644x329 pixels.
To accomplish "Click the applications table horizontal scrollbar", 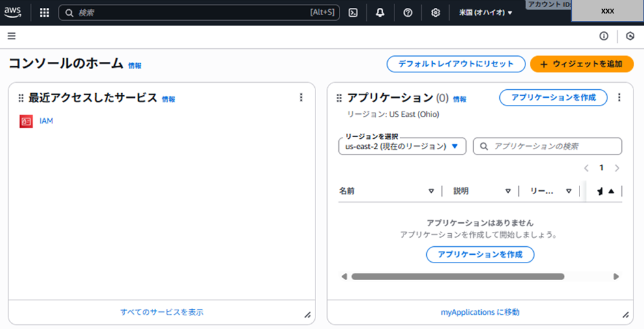I will [x=458, y=276].
